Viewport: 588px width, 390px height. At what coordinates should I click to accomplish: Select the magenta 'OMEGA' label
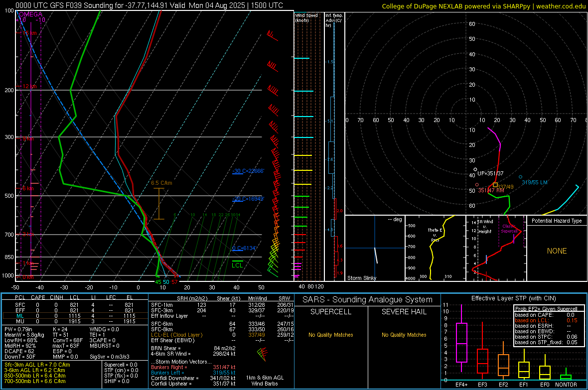pos(30,14)
